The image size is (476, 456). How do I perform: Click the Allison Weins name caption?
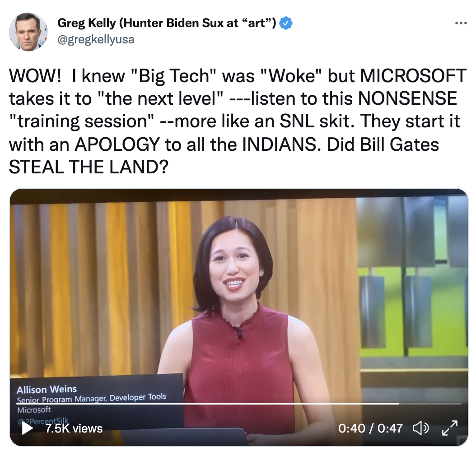[47, 389]
